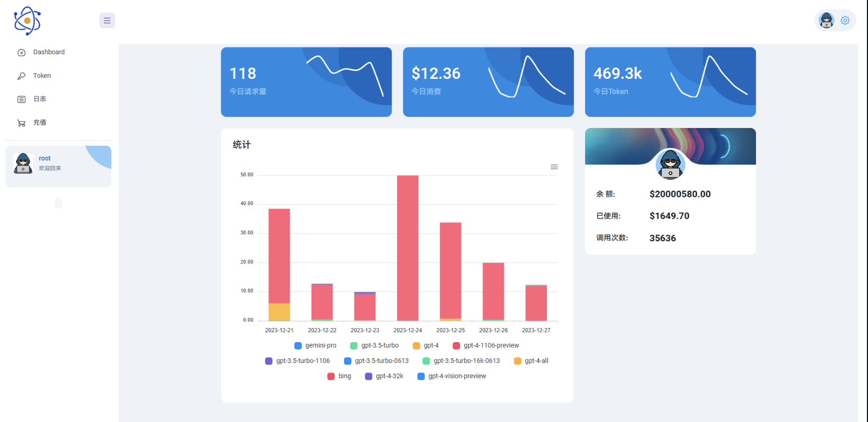Click the Dashboard gauge icon in sidebar
Viewport: 868px width, 422px height.
(21, 52)
